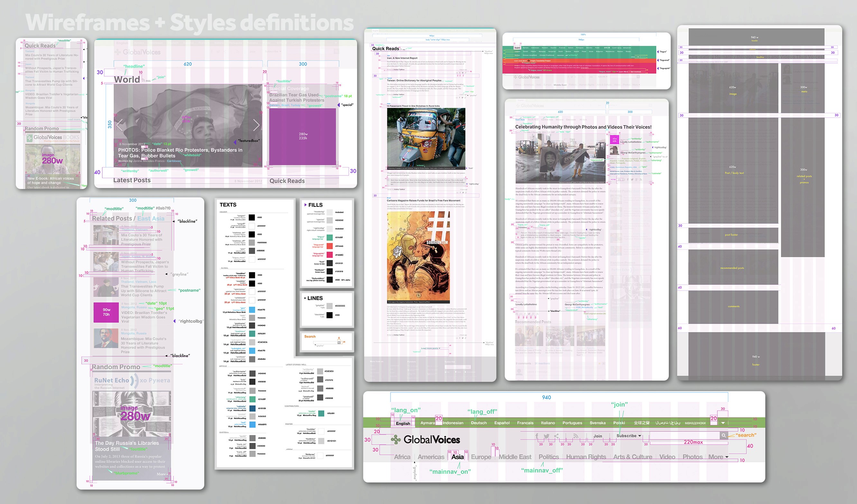This screenshot has width=857, height=504.
Task: Click the carousel's right arrow on the World photo
Action: coord(256,125)
